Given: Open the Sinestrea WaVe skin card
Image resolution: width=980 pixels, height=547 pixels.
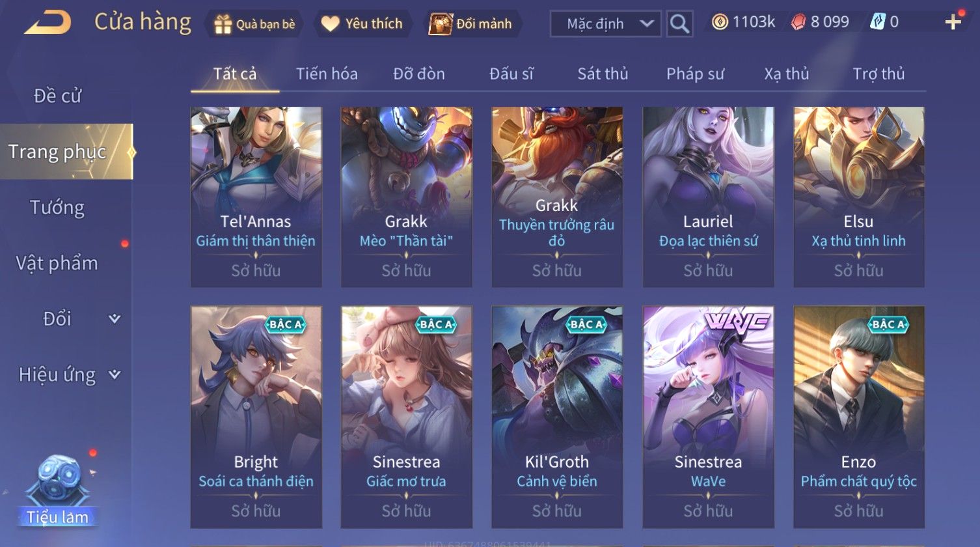Looking at the screenshot, I should coord(708,417).
